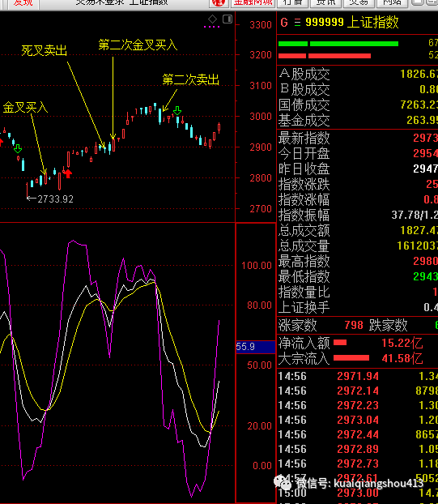Open the green list icon beside G
Image resolution: width=438 pixels, height=504 pixels.
pos(297,23)
